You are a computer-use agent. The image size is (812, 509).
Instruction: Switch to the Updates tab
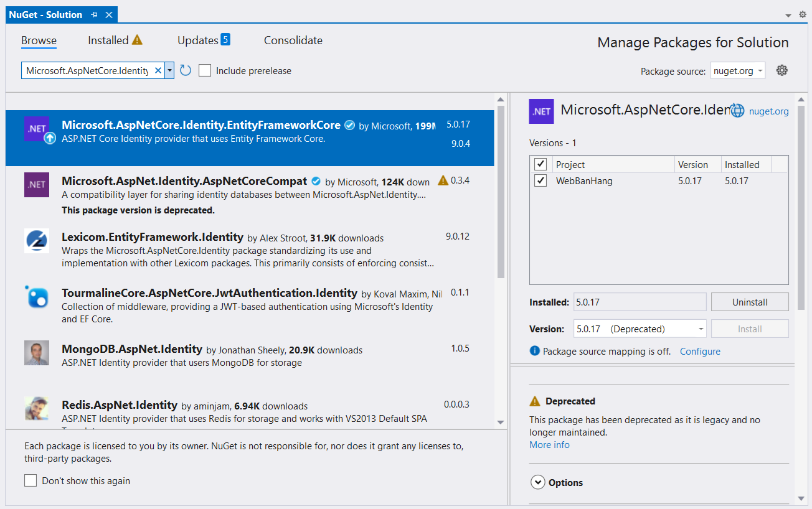pos(197,40)
